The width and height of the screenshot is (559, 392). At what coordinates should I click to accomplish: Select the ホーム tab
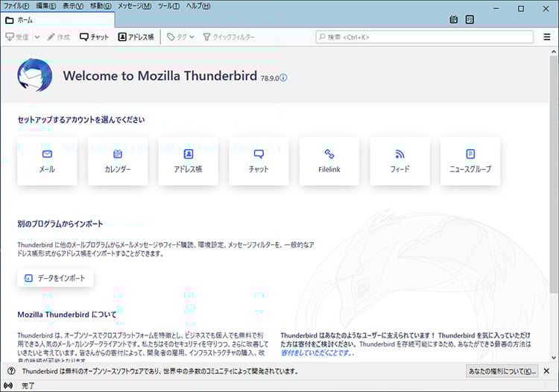click(57, 20)
